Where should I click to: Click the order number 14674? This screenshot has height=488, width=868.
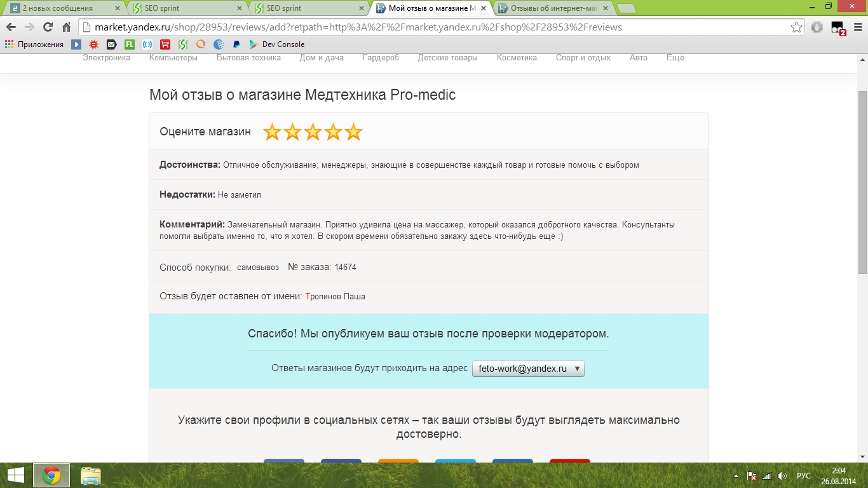345,268
